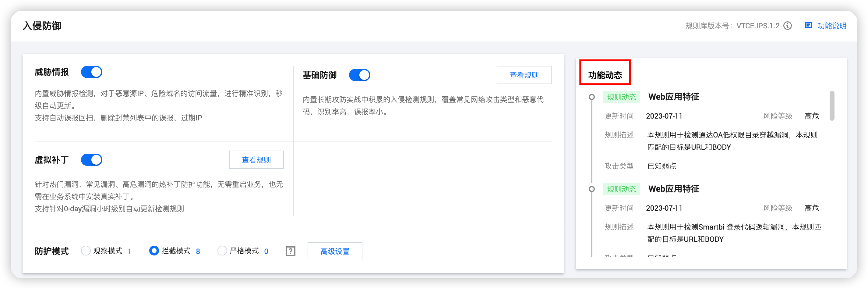Open the 功能说明 link

tap(832, 26)
